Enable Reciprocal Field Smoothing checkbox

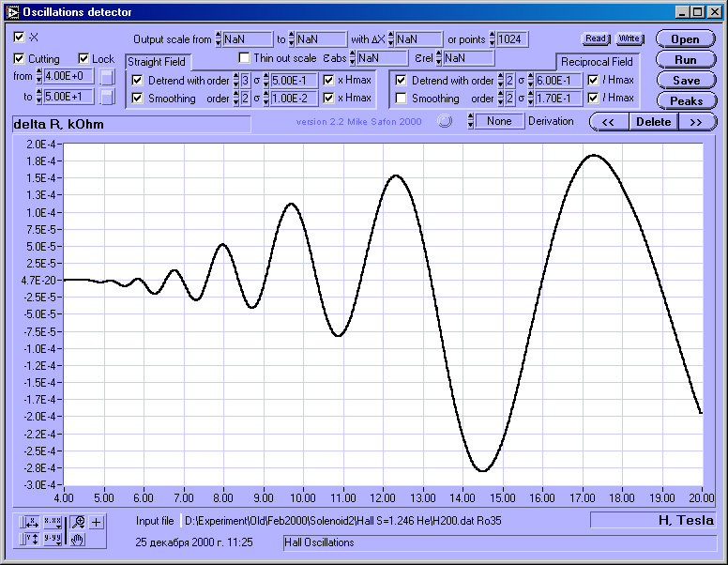coord(401,98)
